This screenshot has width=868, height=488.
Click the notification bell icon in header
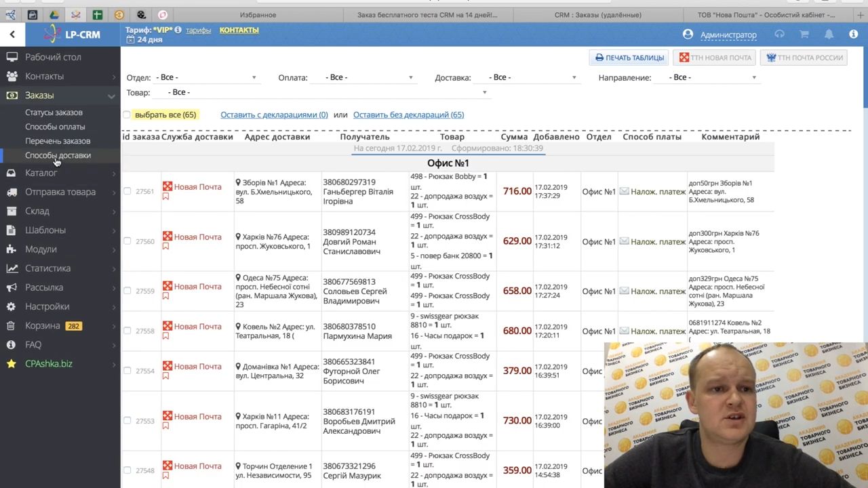tap(829, 35)
